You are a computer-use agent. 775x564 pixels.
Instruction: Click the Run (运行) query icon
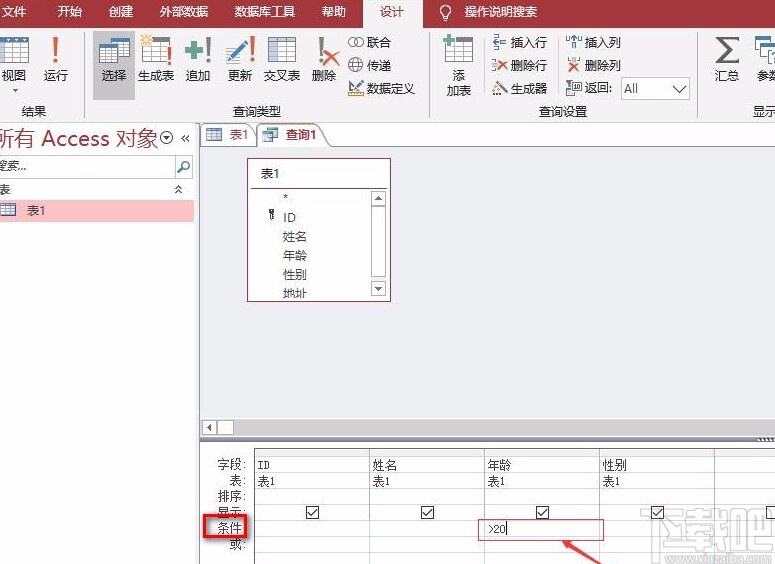pyautogui.click(x=55, y=58)
